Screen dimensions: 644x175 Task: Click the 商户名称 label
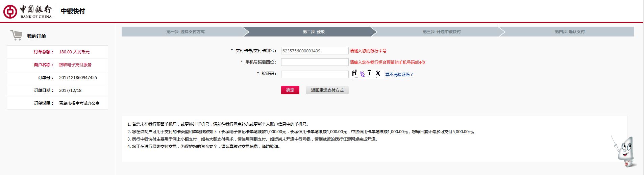(x=44, y=65)
